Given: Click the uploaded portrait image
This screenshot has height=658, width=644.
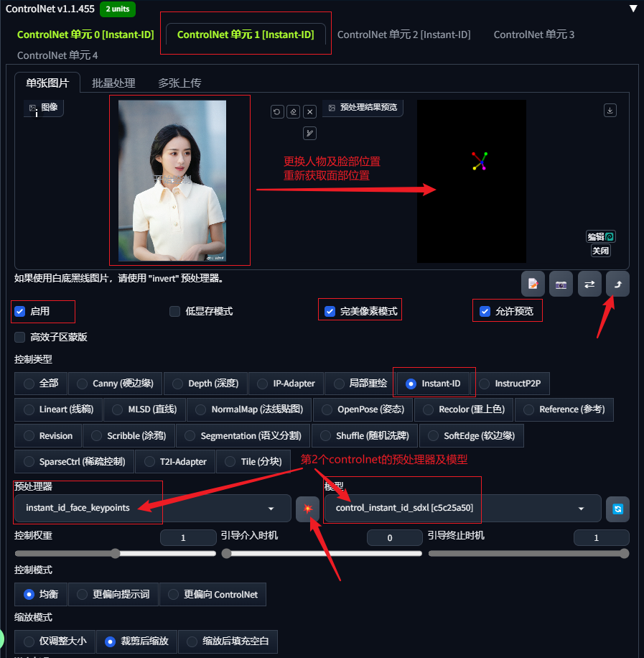Looking at the screenshot, I should point(172,181).
